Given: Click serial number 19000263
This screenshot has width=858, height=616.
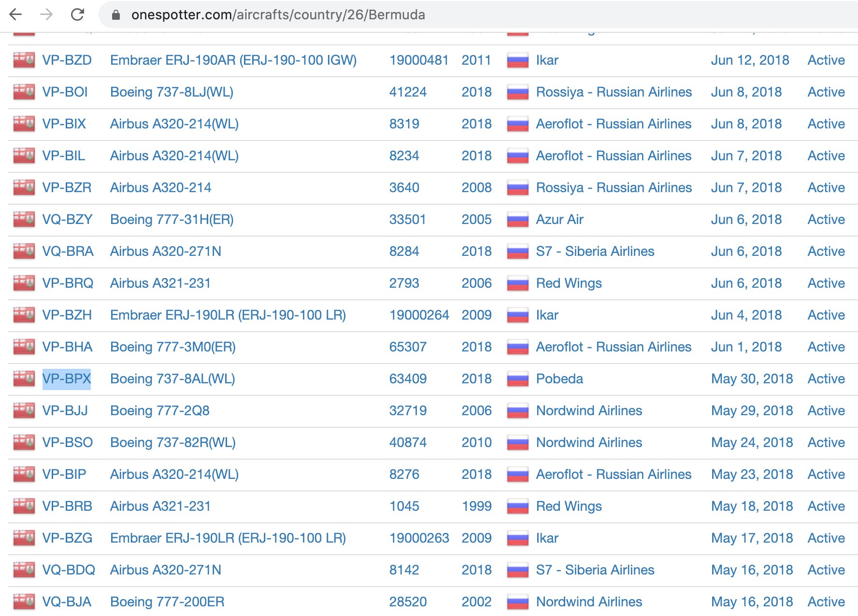Looking at the screenshot, I should pyautogui.click(x=419, y=538).
